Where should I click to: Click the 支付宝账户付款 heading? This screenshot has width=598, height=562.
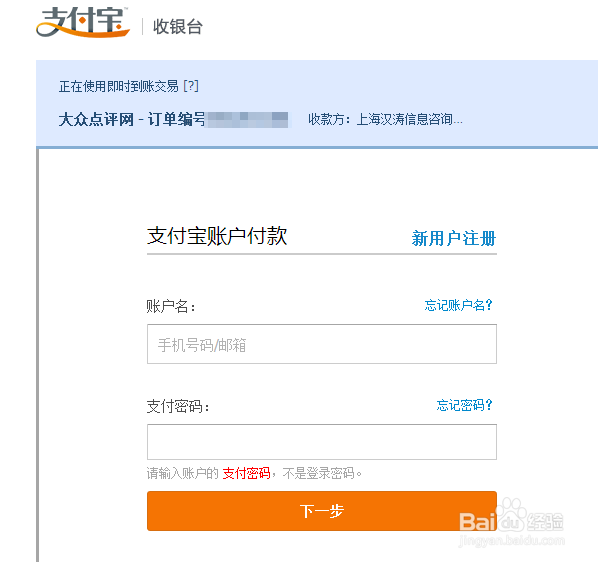217,236
